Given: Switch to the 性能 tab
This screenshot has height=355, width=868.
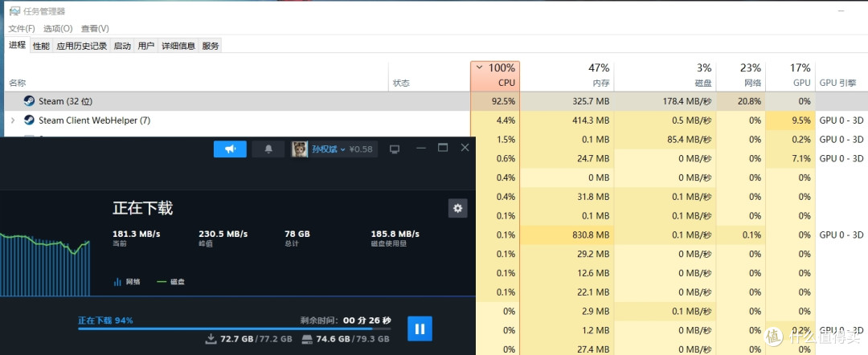Looking at the screenshot, I should click(41, 47).
